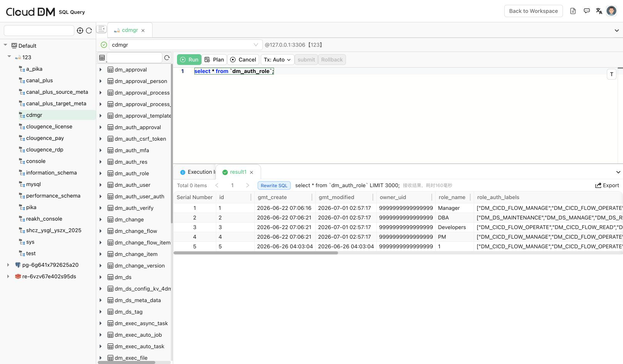Open the Tx: Auto transaction dropdown

[x=277, y=60]
